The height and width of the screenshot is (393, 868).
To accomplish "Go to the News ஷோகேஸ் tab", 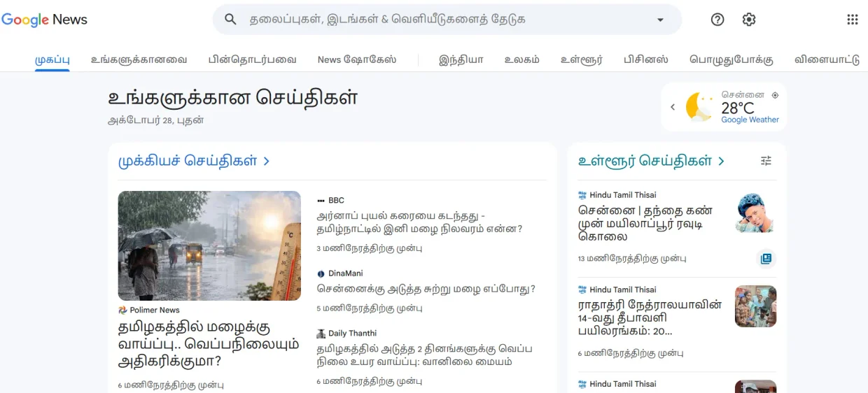I will pos(357,59).
